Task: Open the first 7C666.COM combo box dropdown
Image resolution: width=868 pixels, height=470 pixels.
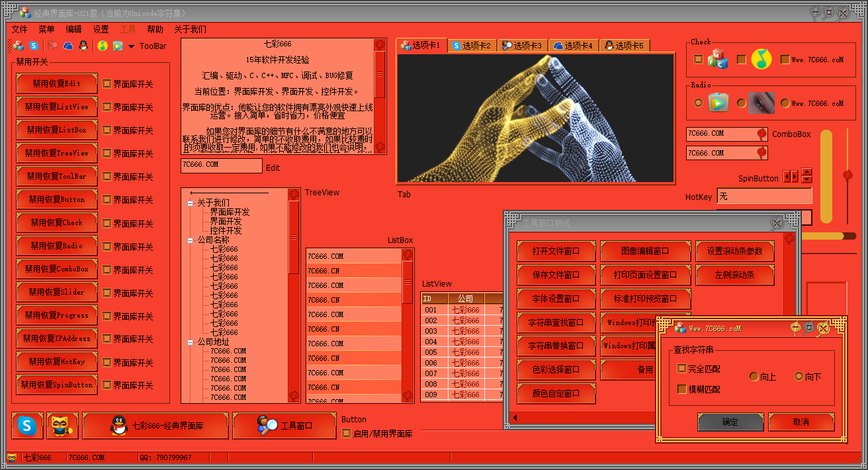Action: pyautogui.click(x=761, y=134)
